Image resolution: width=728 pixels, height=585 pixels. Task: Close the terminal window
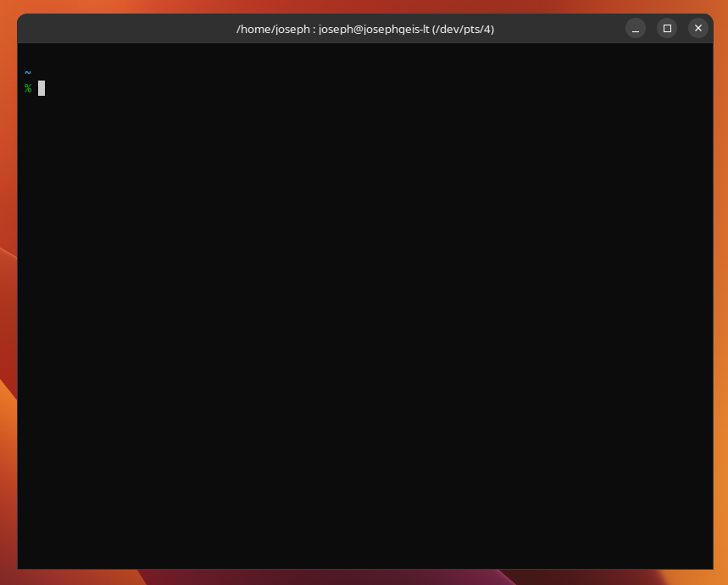pyautogui.click(x=698, y=28)
